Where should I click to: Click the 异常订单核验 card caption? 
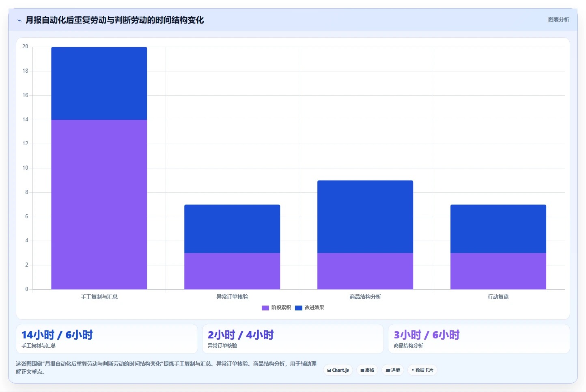(222, 346)
